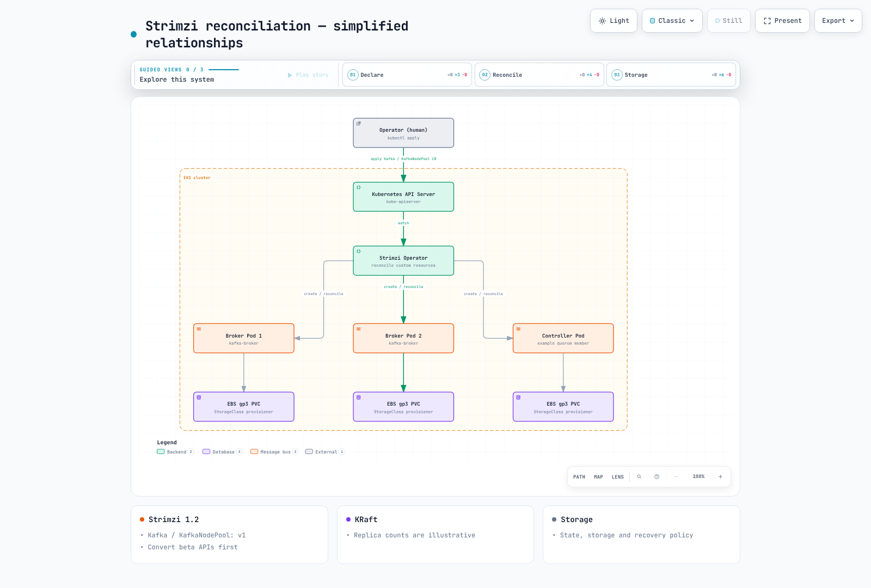Select the Kubernetes API Server node
The width and height of the screenshot is (871, 588).
click(x=403, y=197)
